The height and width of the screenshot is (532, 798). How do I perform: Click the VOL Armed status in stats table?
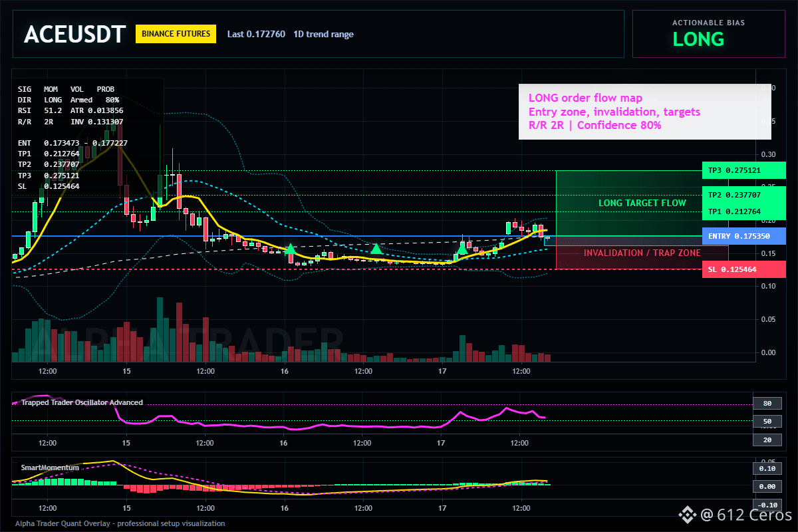click(x=82, y=100)
